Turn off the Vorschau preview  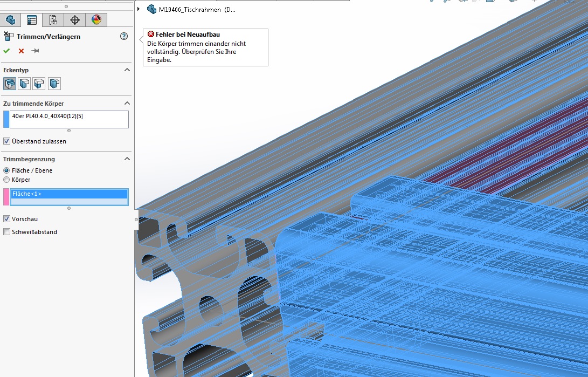[x=5, y=218]
